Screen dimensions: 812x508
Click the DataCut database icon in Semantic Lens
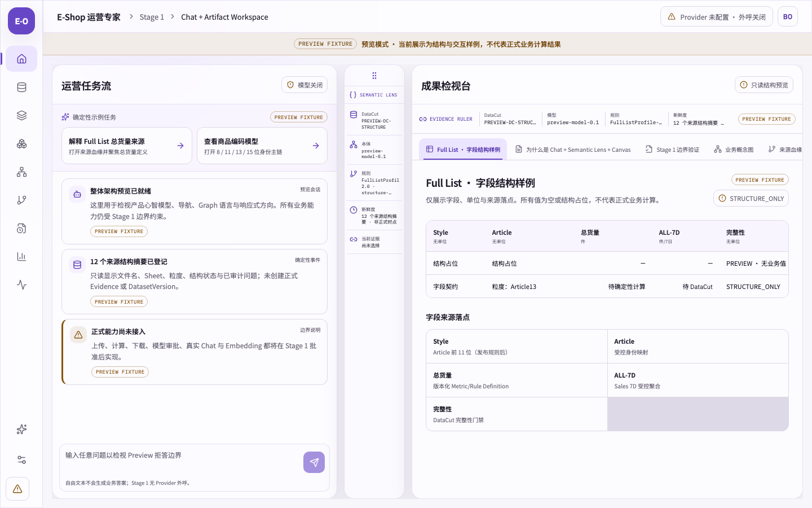[354, 115]
